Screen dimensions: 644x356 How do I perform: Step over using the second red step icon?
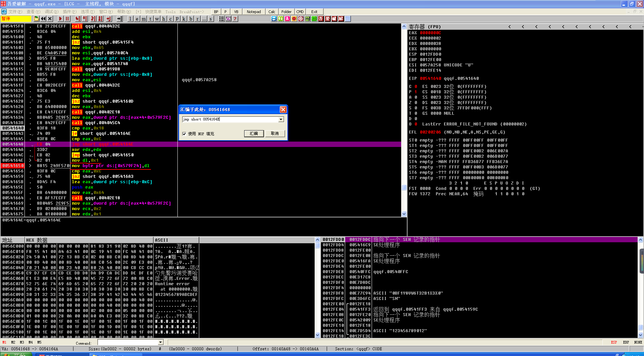(85, 19)
